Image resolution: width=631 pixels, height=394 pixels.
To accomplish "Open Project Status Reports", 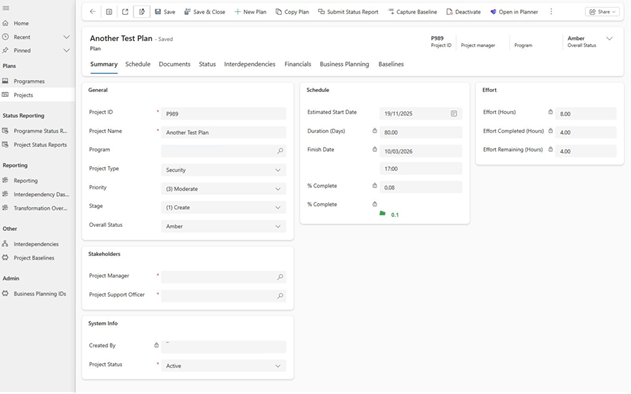I will coord(35,144).
